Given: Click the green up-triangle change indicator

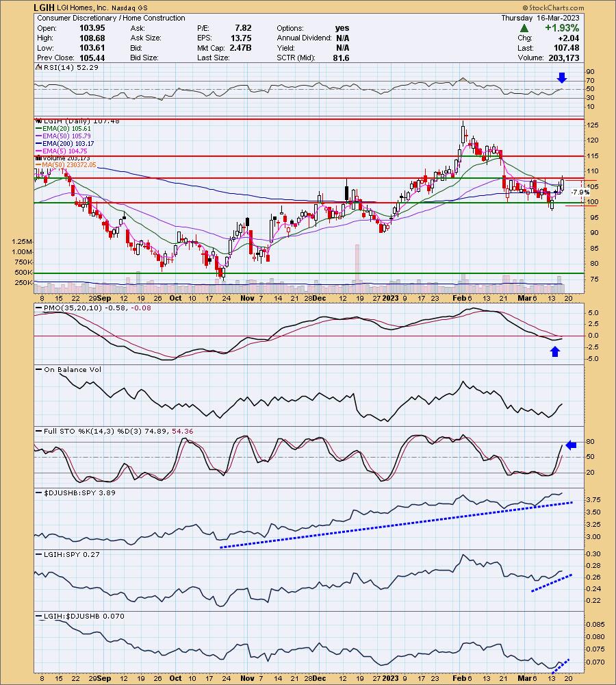Looking at the screenshot, I should [x=524, y=28].
